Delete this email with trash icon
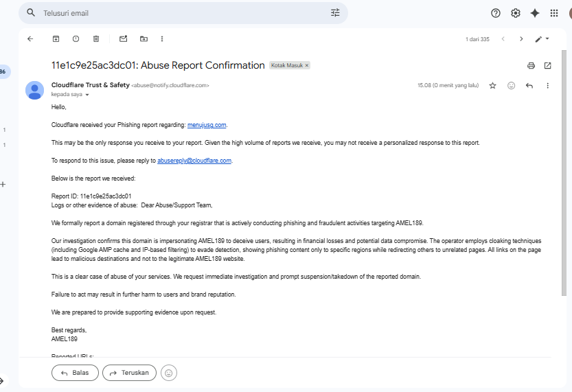Screen dimensions: 572x392 coord(96,38)
